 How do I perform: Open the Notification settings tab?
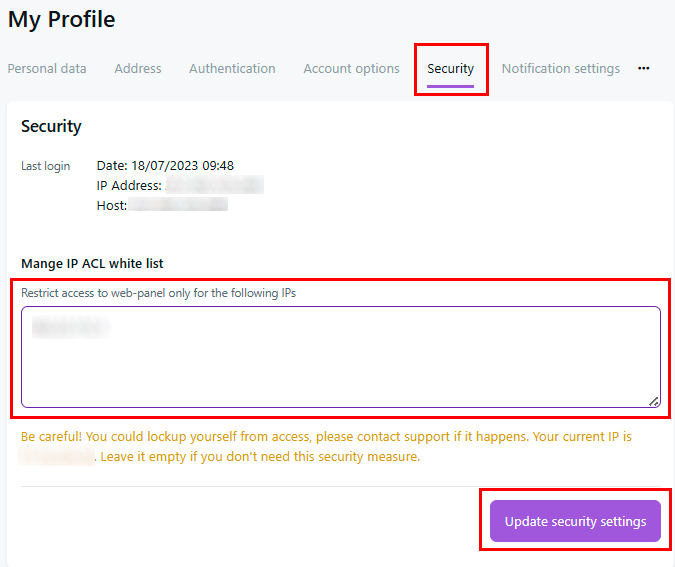point(560,69)
